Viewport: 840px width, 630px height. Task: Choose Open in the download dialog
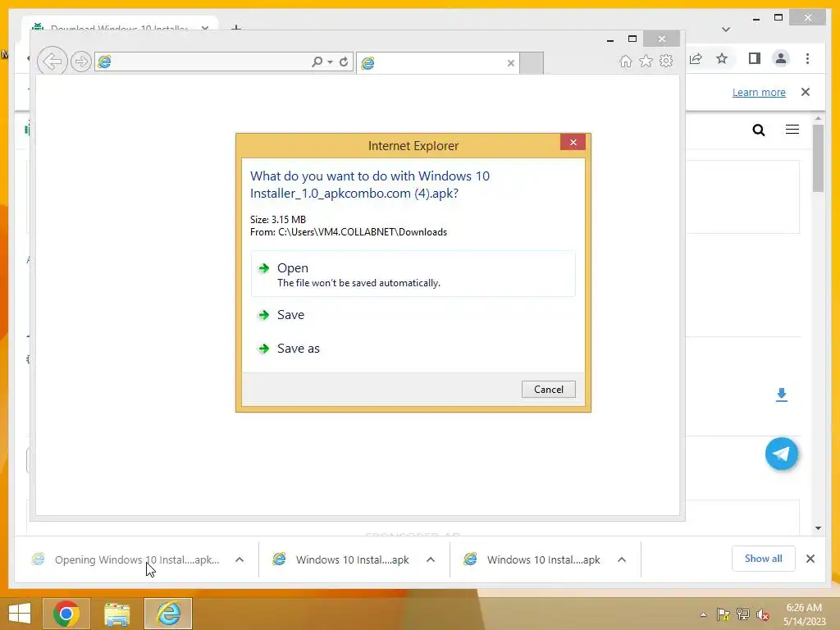click(x=413, y=274)
